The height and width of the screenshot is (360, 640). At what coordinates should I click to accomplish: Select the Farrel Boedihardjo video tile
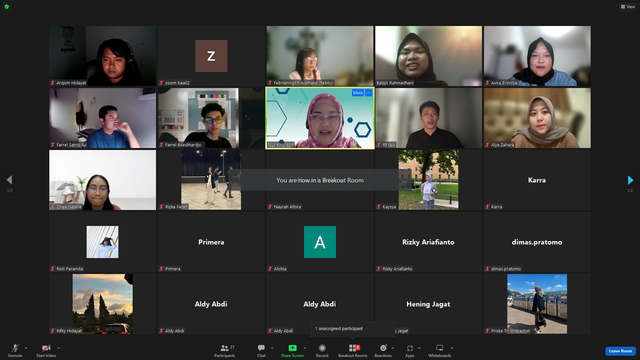click(x=211, y=118)
